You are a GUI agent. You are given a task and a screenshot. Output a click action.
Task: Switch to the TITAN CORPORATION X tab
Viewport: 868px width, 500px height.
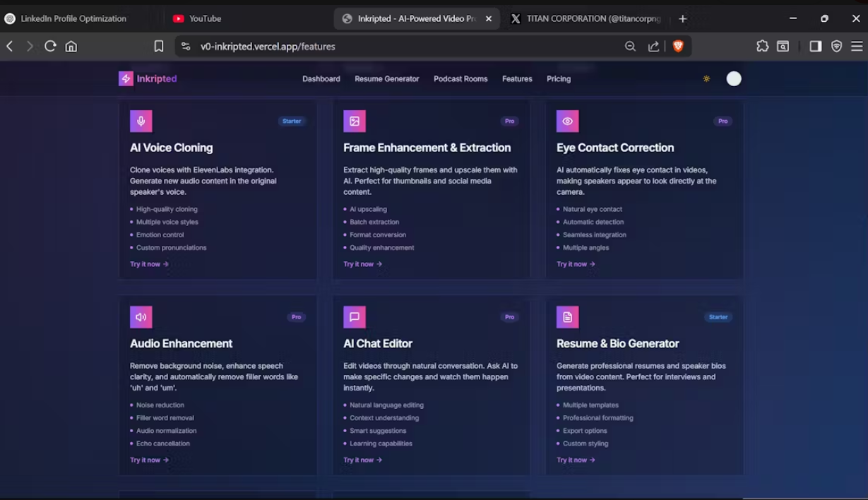(585, 19)
